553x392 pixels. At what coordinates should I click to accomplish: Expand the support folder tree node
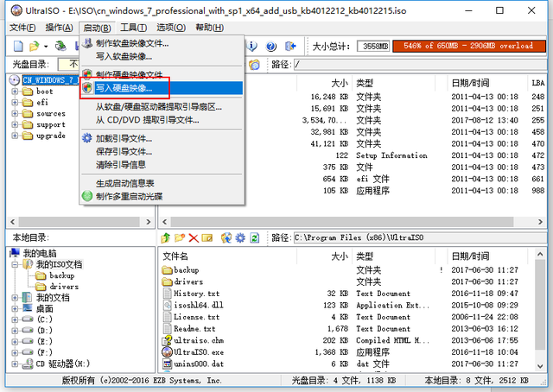pyautogui.click(x=15, y=124)
